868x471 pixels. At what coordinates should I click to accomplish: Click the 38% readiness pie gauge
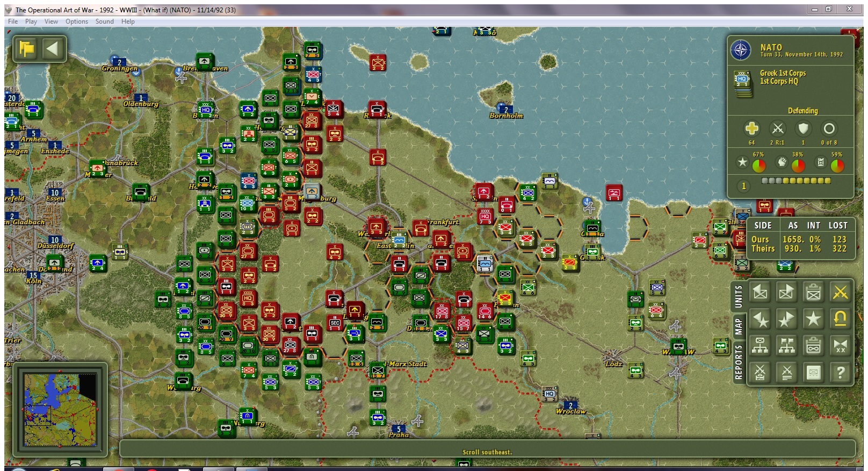pos(798,166)
